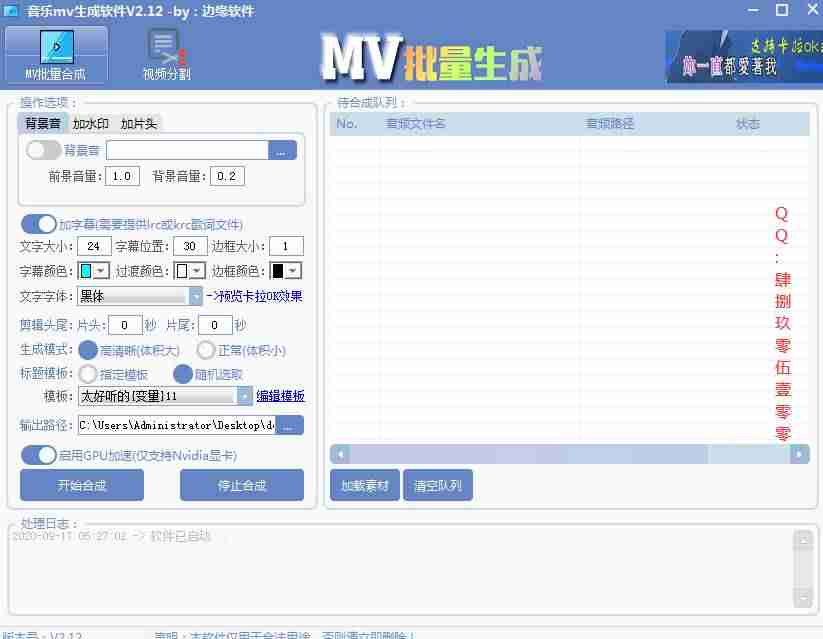Screen dimensions: 823x639
Task: Click the queue scrollbar left arrow
Action: pyautogui.click(x=340, y=454)
